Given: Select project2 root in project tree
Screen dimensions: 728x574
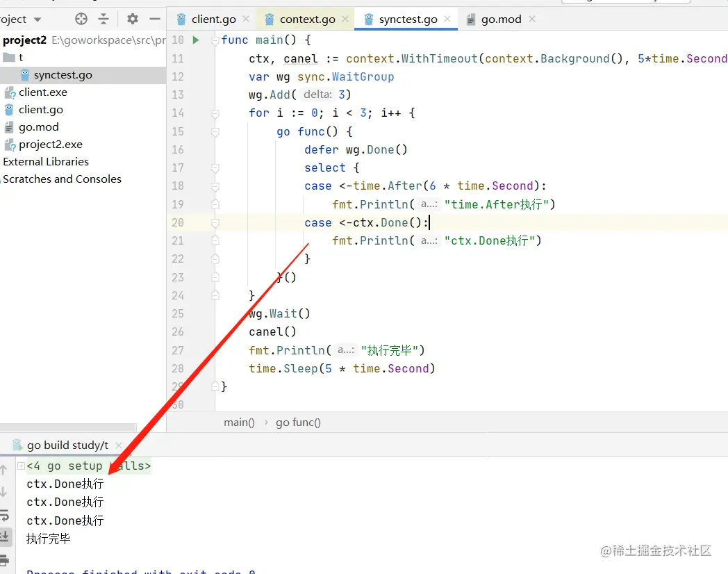Looking at the screenshot, I should 24,40.
